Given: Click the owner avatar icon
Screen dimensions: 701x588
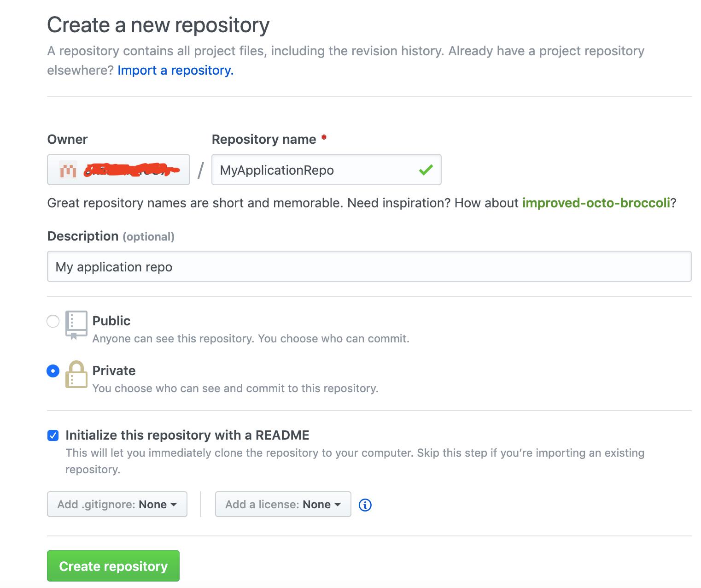Looking at the screenshot, I should click(x=67, y=170).
